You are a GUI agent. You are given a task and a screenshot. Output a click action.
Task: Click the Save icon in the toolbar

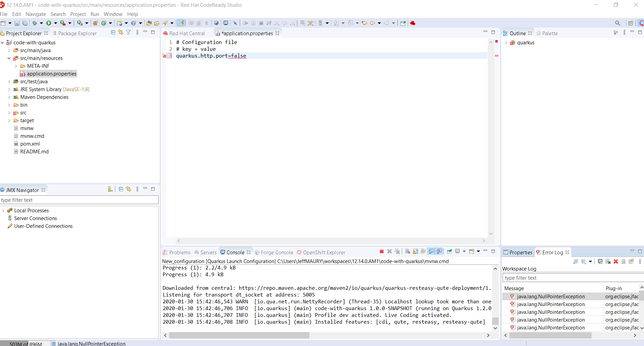[17, 23]
